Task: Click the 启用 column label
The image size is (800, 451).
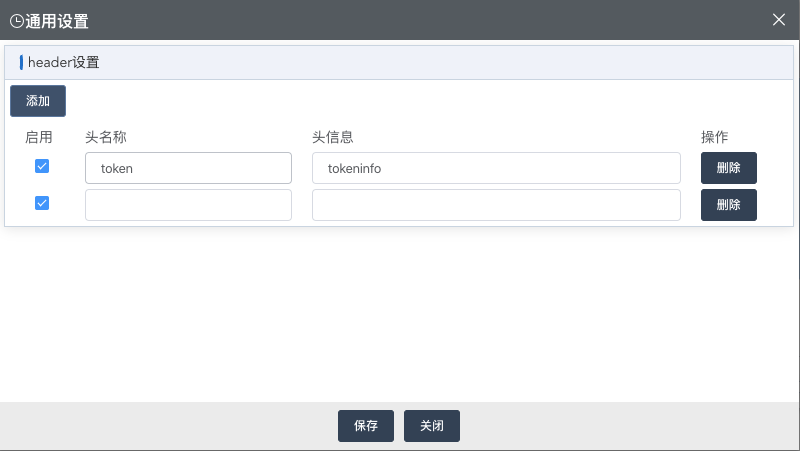Action: (39, 137)
